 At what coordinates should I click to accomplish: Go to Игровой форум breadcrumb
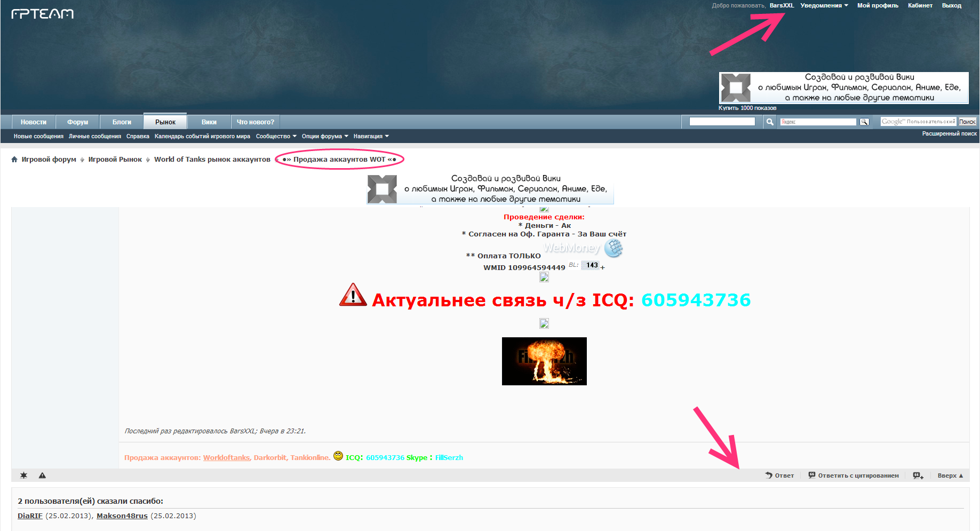49,159
